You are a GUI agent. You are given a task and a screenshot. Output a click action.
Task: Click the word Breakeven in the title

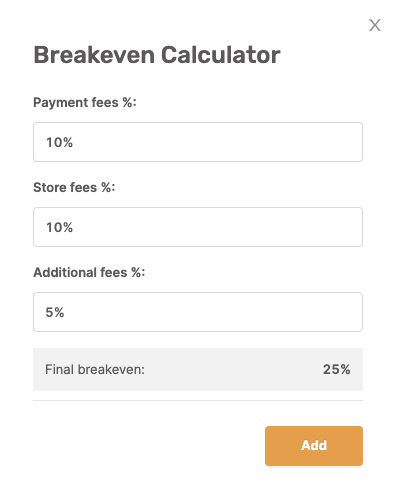pyautogui.click(x=94, y=55)
